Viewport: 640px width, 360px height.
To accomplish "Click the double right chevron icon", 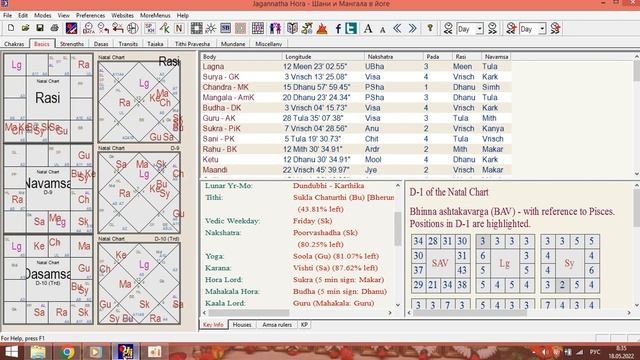I will click(x=413, y=28).
